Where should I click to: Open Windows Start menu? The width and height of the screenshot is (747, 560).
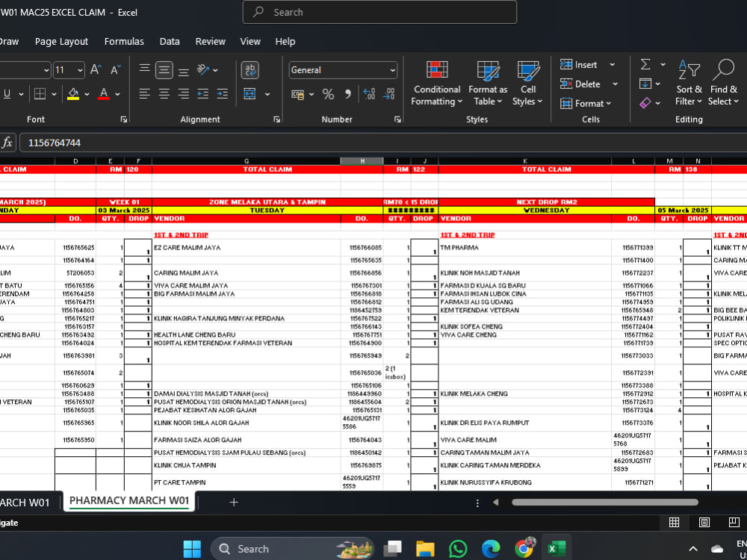(192, 549)
